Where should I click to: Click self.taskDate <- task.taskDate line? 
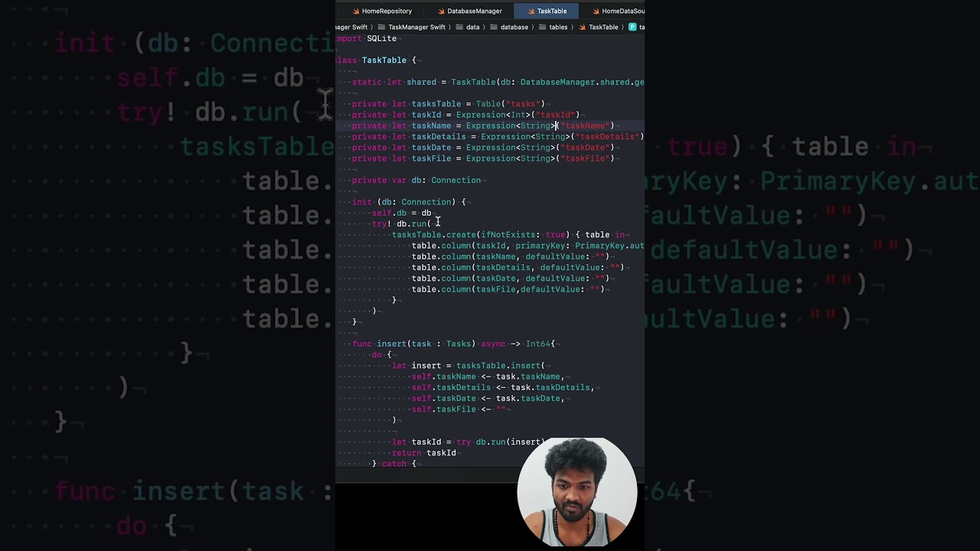coord(488,398)
